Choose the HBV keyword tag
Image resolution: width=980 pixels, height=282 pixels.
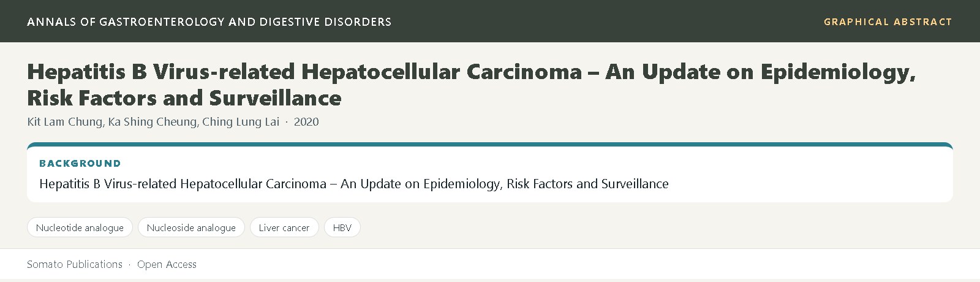point(342,227)
